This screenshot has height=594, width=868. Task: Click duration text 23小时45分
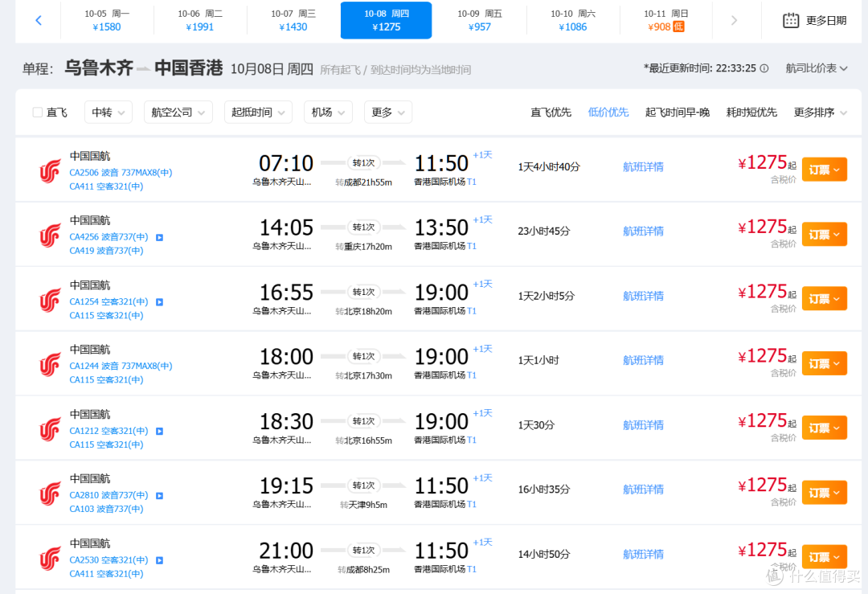click(x=543, y=231)
